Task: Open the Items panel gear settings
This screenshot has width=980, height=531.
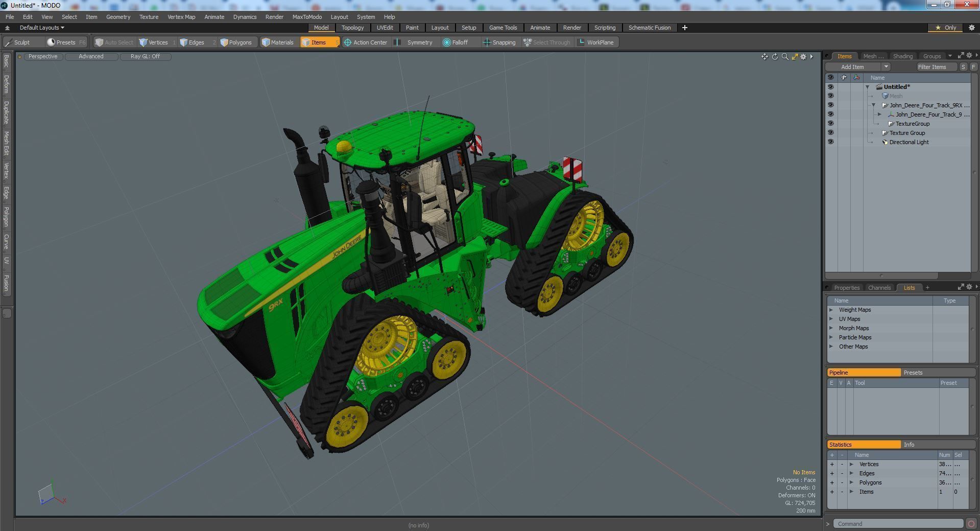Action: 969,56
